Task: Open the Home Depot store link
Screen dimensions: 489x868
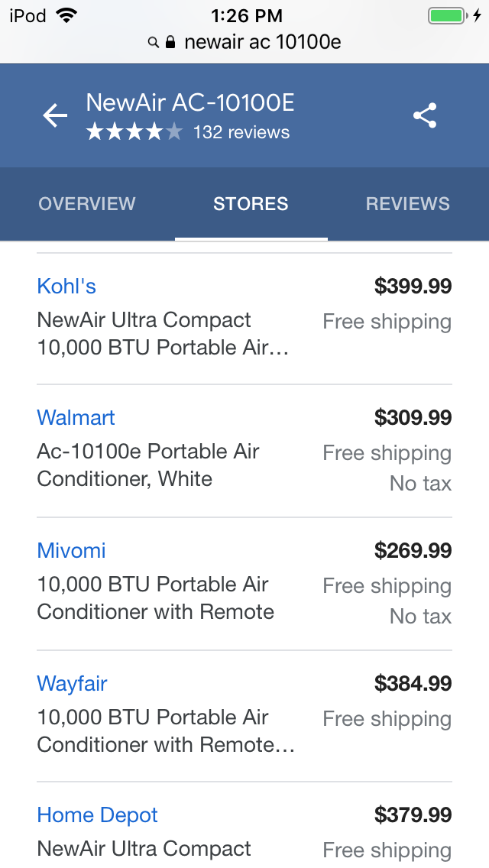Action: [x=98, y=815]
